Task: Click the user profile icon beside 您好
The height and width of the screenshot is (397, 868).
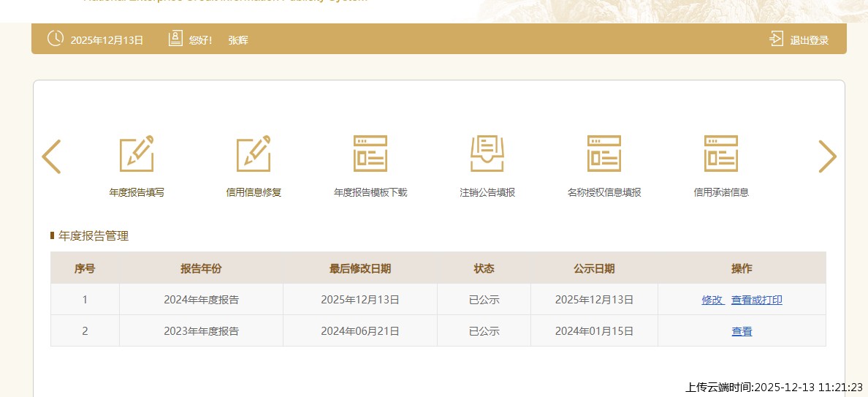Action: point(175,39)
